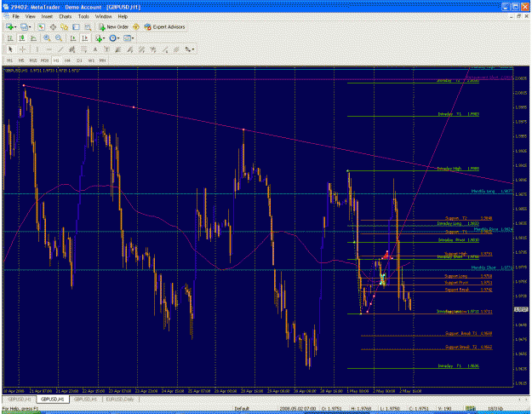The height and width of the screenshot is (414, 532).
Task: Open the View menu
Action: coord(30,16)
